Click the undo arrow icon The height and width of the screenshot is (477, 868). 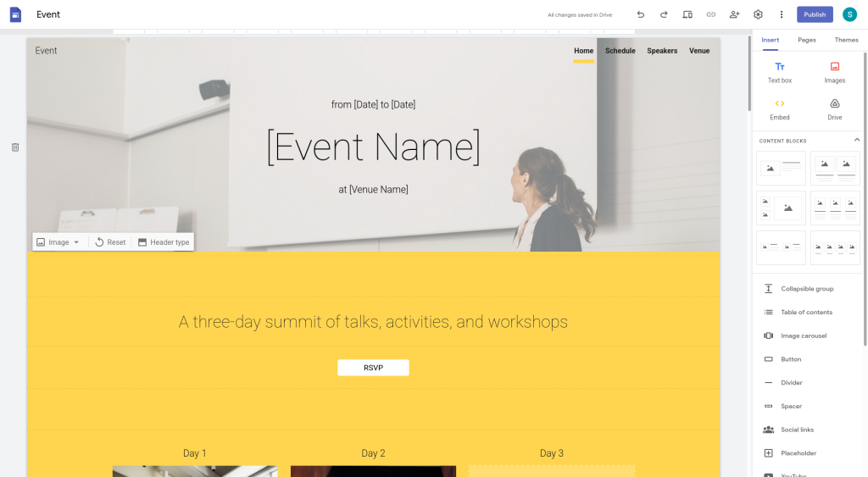[x=640, y=14]
